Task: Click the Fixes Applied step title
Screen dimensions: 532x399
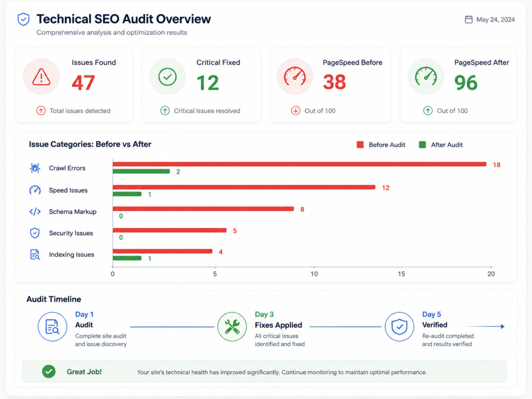Action: coord(278,325)
